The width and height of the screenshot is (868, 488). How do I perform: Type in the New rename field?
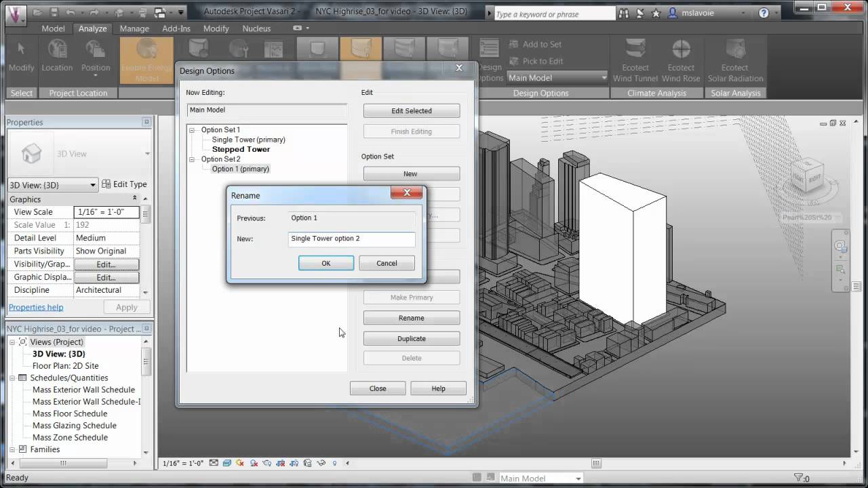tap(351, 239)
